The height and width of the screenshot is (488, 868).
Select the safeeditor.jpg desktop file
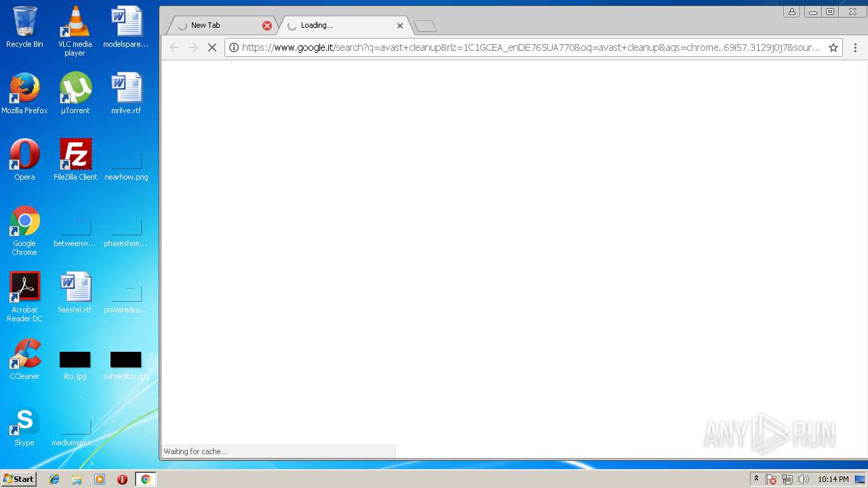(125, 365)
